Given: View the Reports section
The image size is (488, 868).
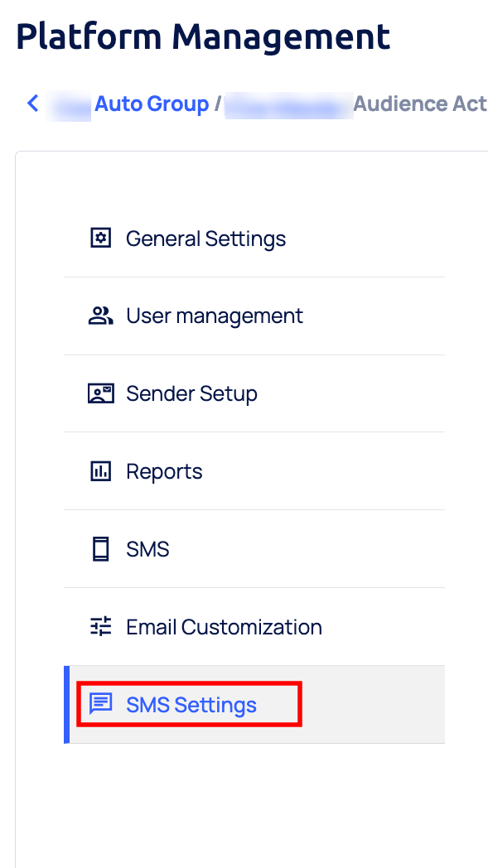Looking at the screenshot, I should [x=164, y=471].
